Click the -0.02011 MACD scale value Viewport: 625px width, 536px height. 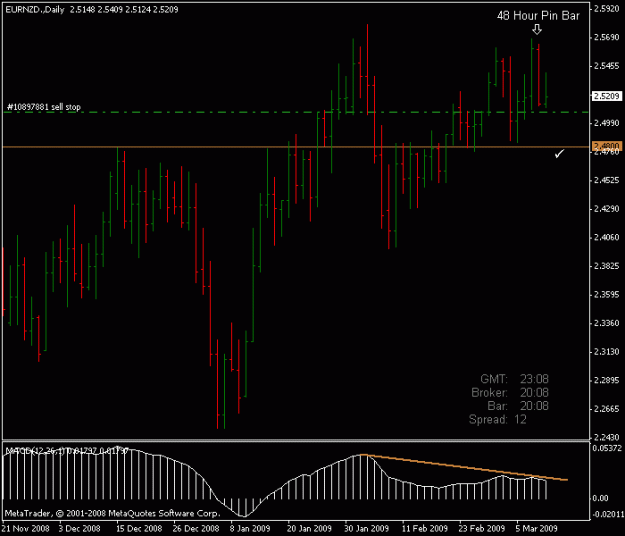pyautogui.click(x=608, y=514)
